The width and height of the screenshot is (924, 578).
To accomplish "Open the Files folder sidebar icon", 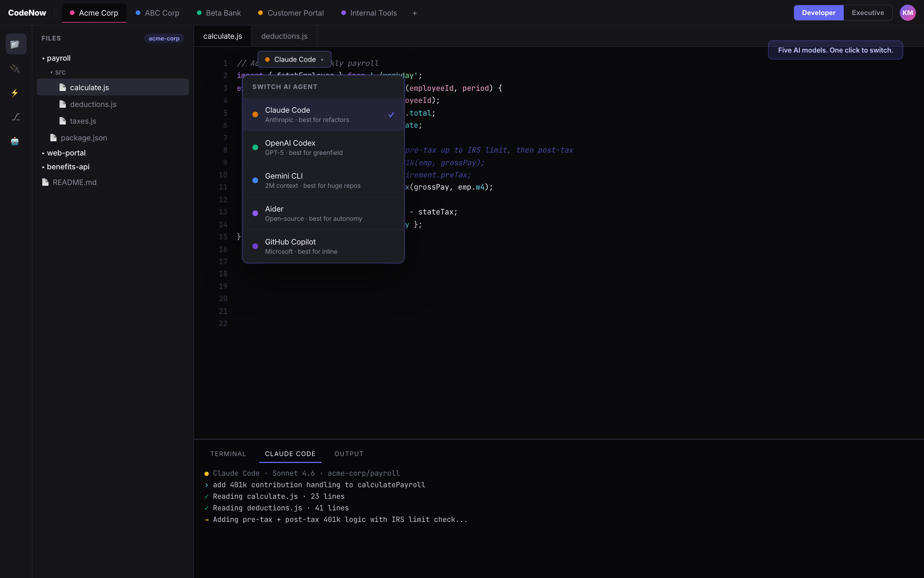I will pyautogui.click(x=16, y=44).
